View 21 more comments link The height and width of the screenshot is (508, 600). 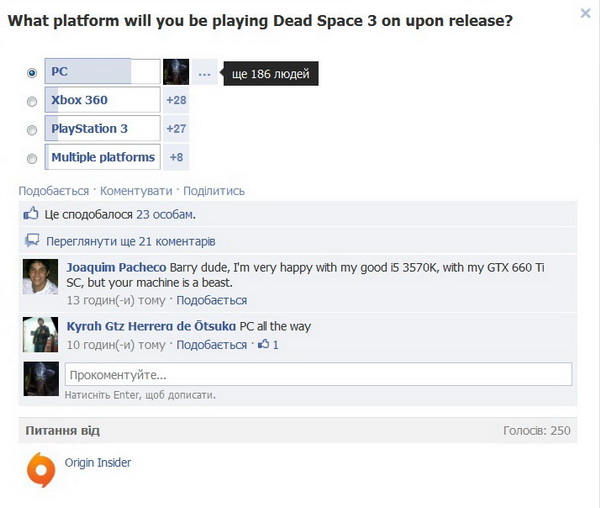coord(130,241)
